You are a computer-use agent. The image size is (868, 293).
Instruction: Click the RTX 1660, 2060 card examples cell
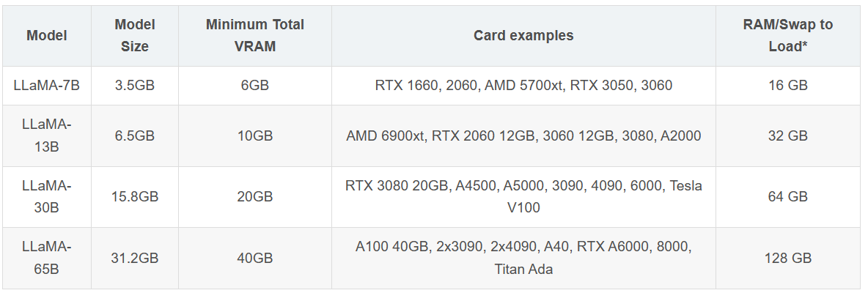click(523, 86)
